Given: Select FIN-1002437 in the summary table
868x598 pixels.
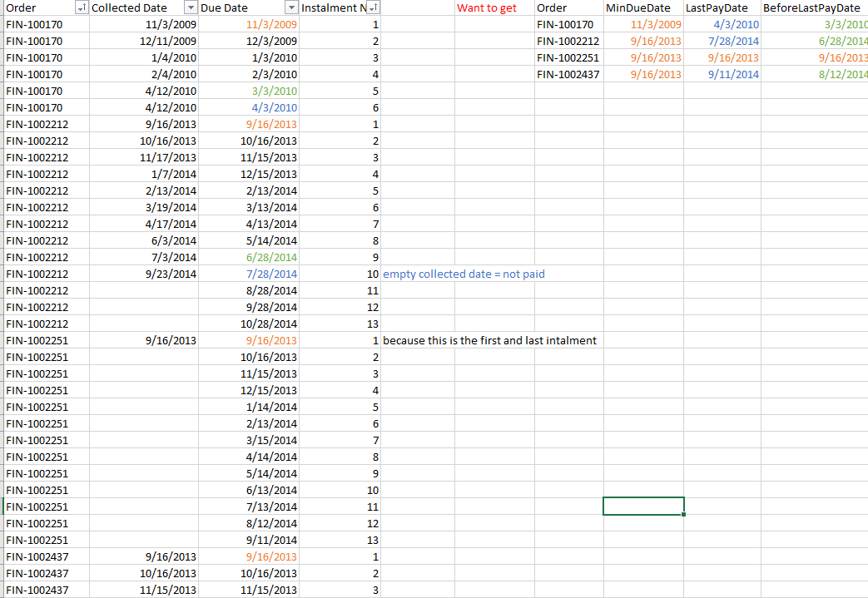Looking at the screenshot, I should click(568, 74).
